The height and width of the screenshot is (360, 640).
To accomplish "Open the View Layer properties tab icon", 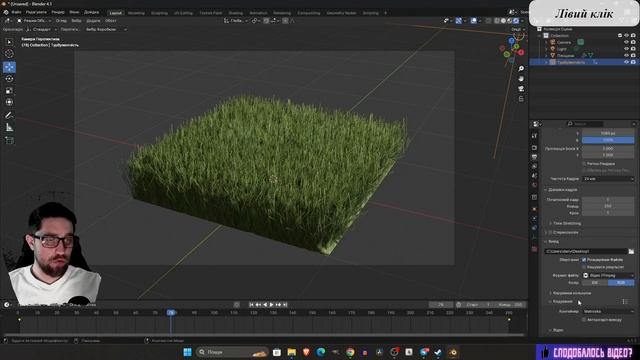I will (534, 167).
